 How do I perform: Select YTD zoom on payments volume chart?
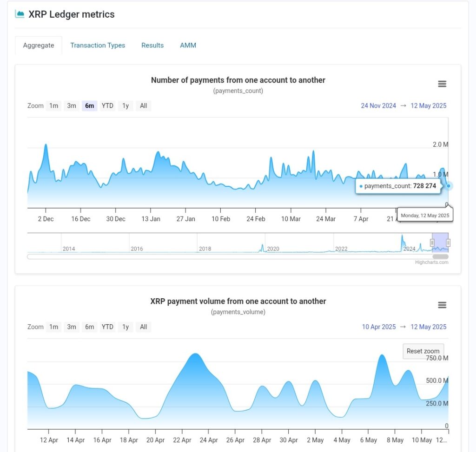click(x=107, y=327)
